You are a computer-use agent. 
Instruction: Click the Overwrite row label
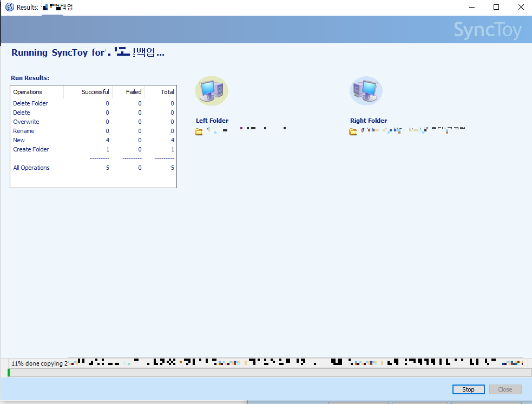coord(26,122)
